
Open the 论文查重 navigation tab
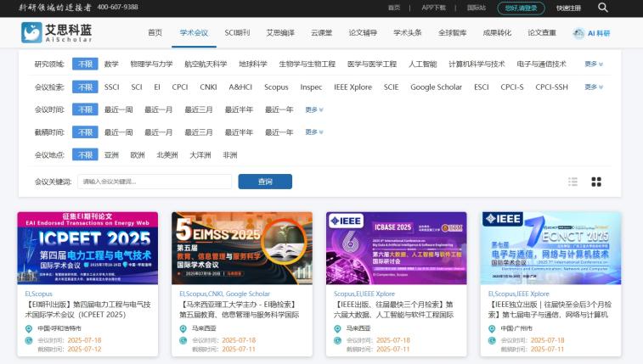[x=541, y=33]
